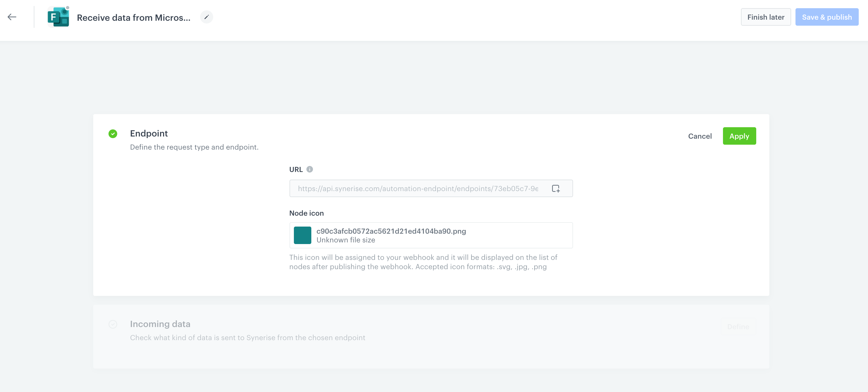Click the "Unknown file size" text
This screenshot has width=868, height=392.
[x=345, y=240]
